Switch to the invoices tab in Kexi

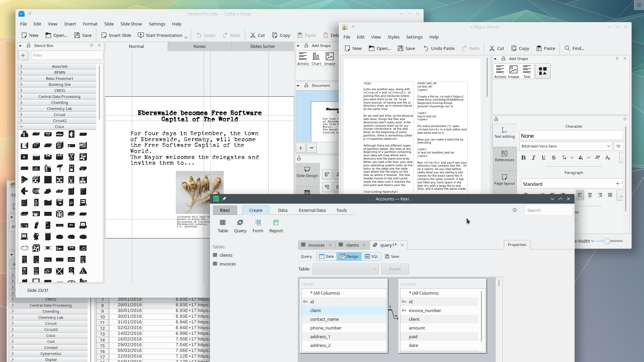point(317,245)
